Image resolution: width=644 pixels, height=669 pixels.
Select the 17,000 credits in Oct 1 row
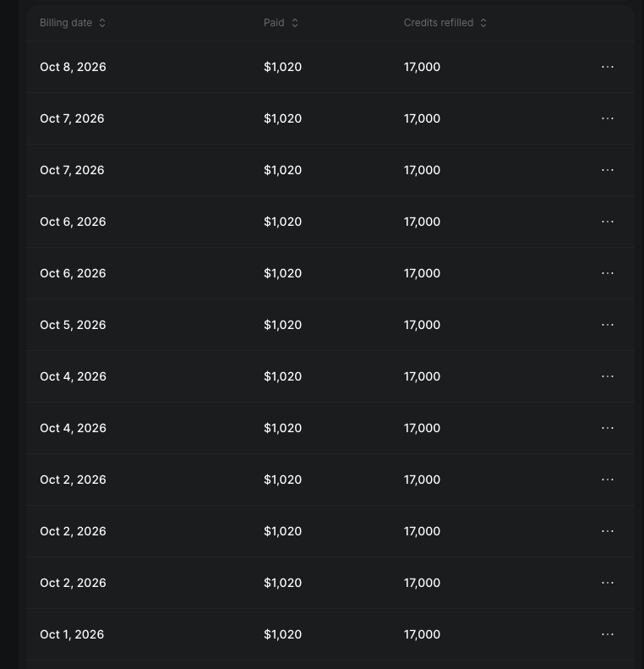pyautogui.click(x=422, y=634)
